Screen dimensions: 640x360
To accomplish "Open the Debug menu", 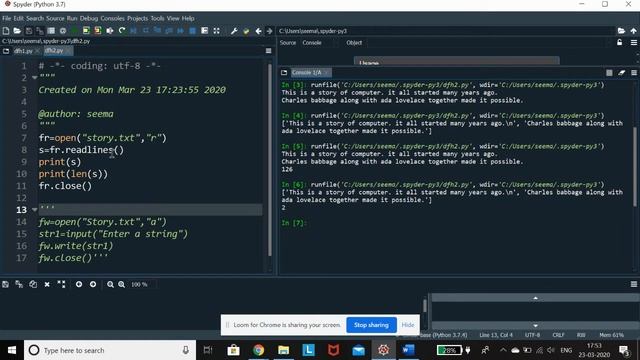I will click(x=89, y=18).
